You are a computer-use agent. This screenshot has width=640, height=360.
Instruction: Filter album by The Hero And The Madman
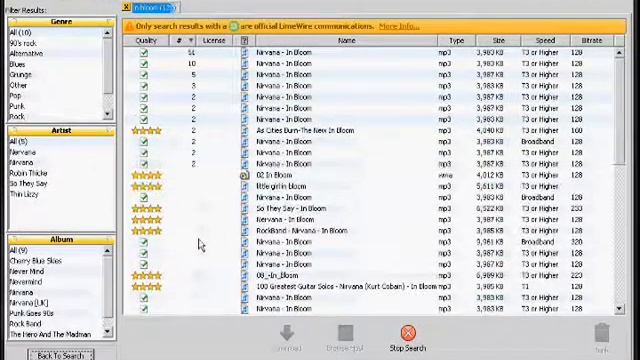(50, 334)
